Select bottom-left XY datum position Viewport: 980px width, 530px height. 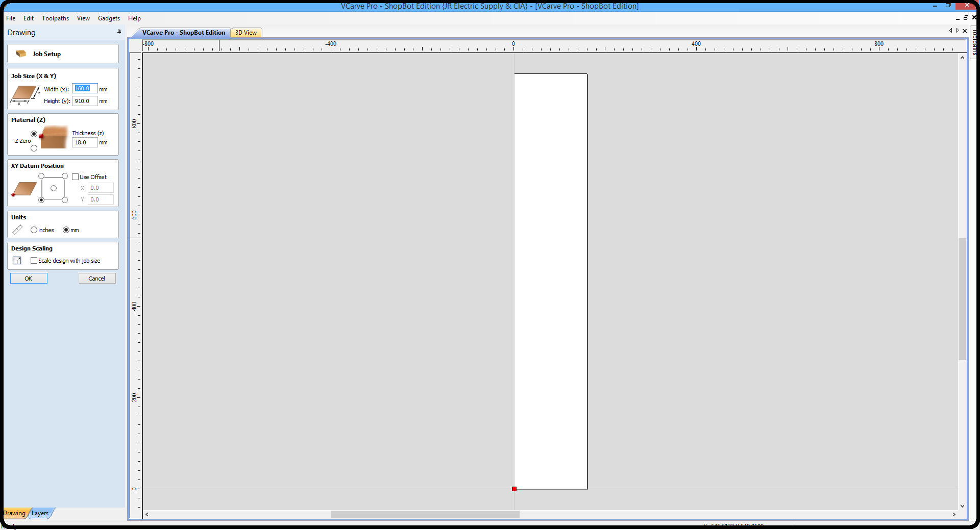tap(41, 200)
